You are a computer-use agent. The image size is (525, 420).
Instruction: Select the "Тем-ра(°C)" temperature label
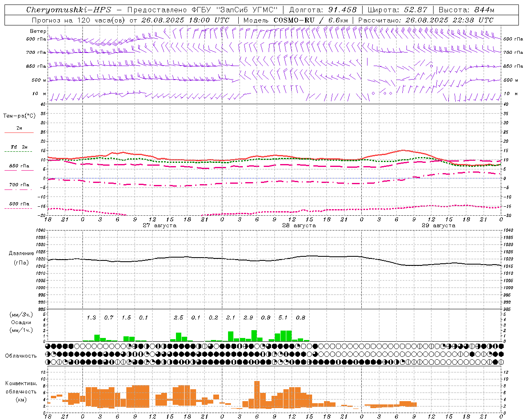click(19, 116)
